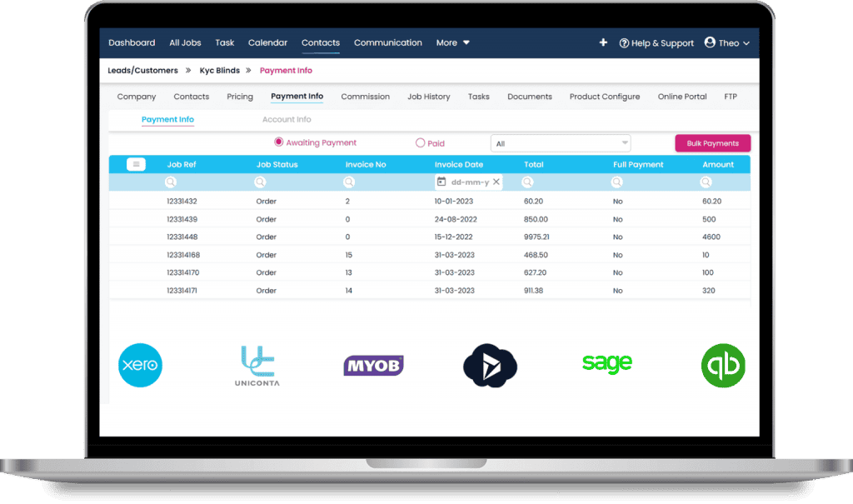The image size is (853, 504).
Task: Go to Kyc Blinds breadcrumb link
Action: pyautogui.click(x=219, y=71)
